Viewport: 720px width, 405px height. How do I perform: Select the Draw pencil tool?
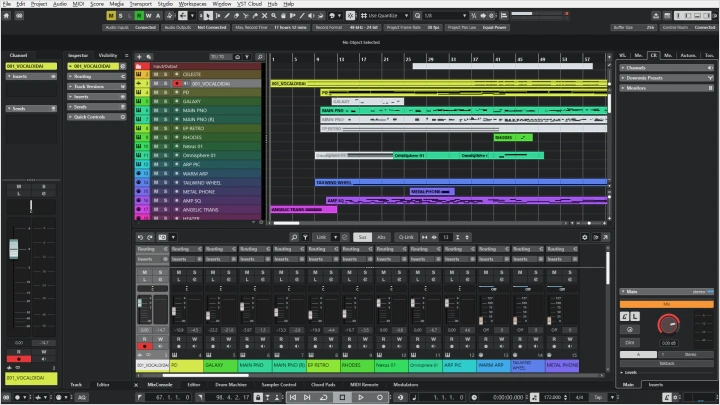point(227,16)
